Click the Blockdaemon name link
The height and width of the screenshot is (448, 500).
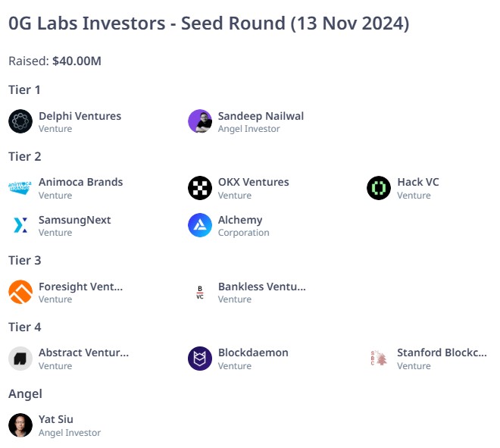pos(253,353)
